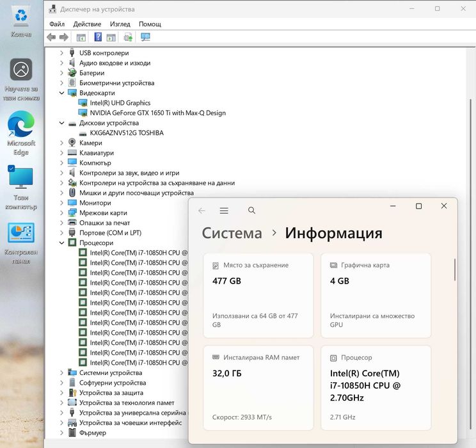
Task: Collapse the Дискови устройства node
Action: tap(61, 123)
